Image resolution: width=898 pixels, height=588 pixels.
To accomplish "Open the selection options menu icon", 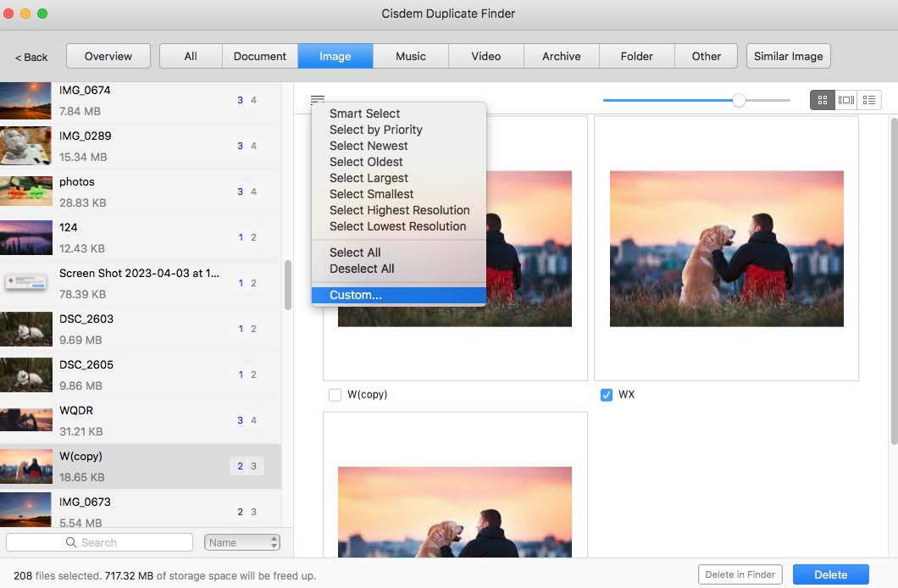I will click(317, 99).
